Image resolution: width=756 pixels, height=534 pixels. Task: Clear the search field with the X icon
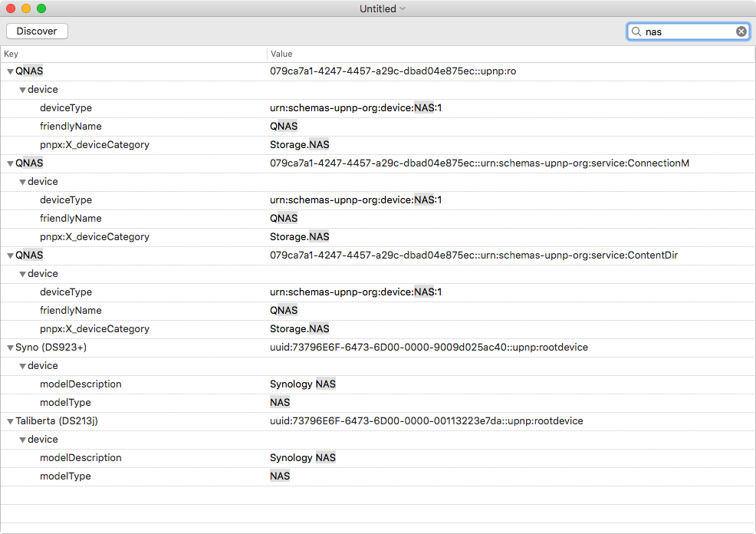tap(741, 31)
